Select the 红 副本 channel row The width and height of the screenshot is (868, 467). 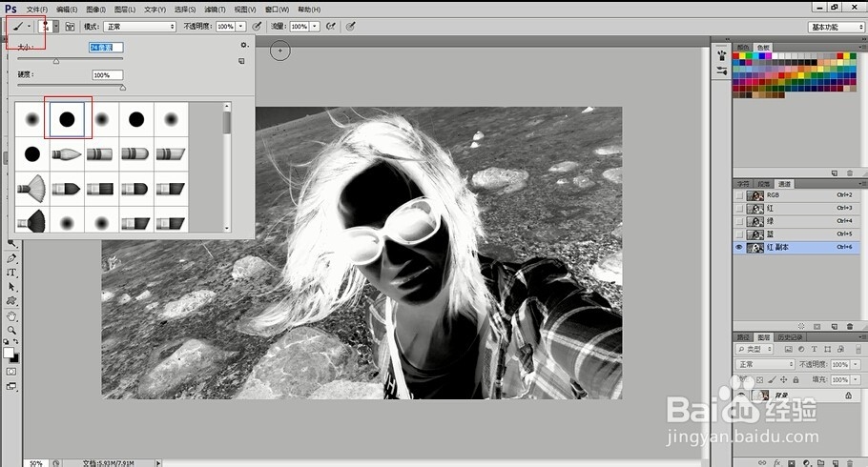pos(798,248)
